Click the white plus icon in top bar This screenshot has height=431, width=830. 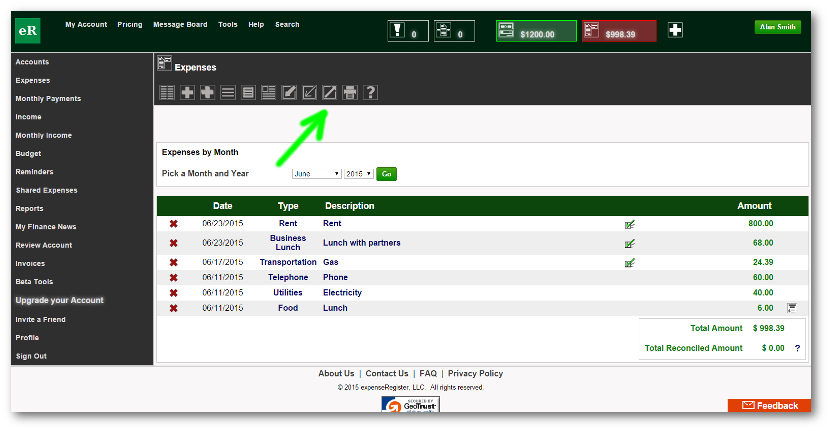click(x=675, y=31)
